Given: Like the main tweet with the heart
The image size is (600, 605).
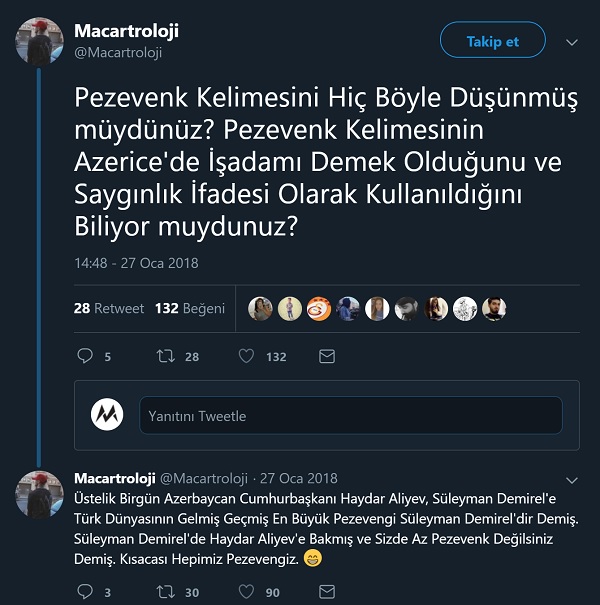Looking at the screenshot, I should pos(246,356).
